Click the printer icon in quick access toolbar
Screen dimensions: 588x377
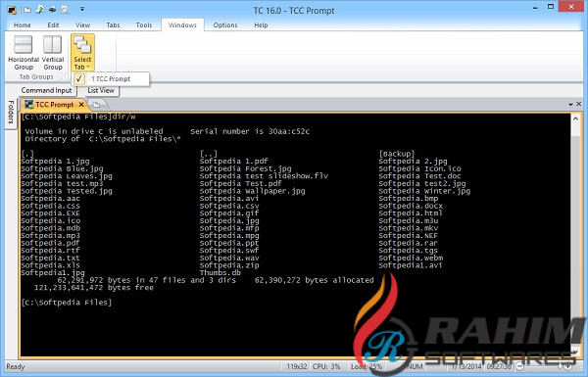click(x=52, y=10)
